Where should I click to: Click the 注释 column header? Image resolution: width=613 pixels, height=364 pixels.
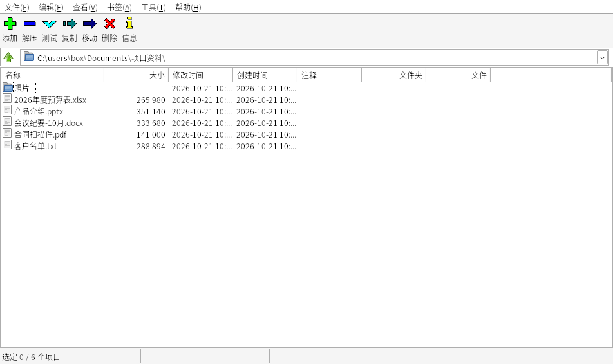[330, 75]
